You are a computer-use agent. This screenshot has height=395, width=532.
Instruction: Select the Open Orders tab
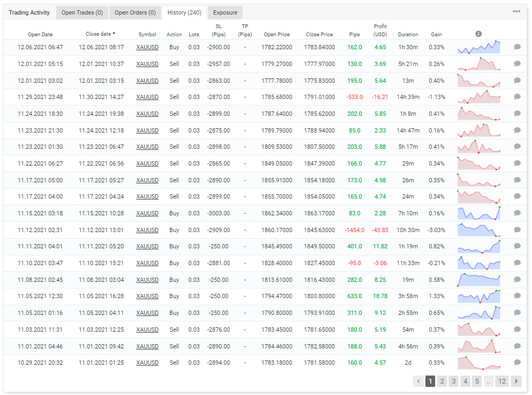(x=134, y=12)
